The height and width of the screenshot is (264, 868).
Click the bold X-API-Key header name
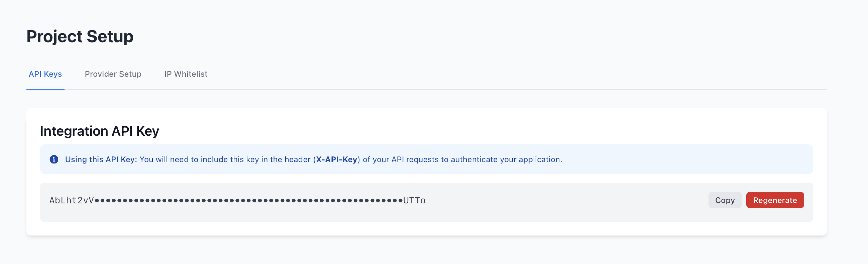336,159
